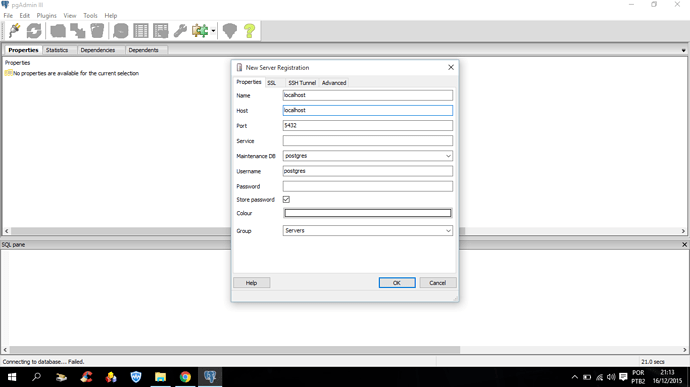The width and height of the screenshot is (690, 387).
Task: Show hidden tray icons chevron
Action: (574, 377)
